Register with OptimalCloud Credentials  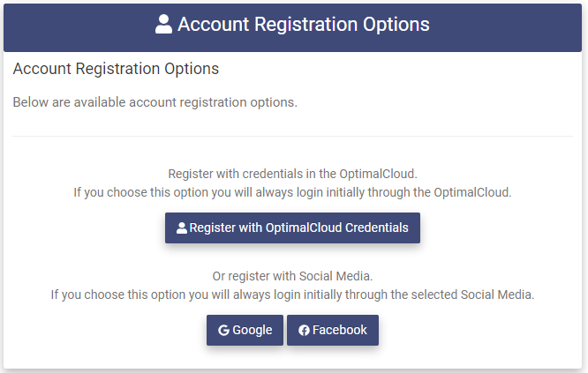[292, 228]
